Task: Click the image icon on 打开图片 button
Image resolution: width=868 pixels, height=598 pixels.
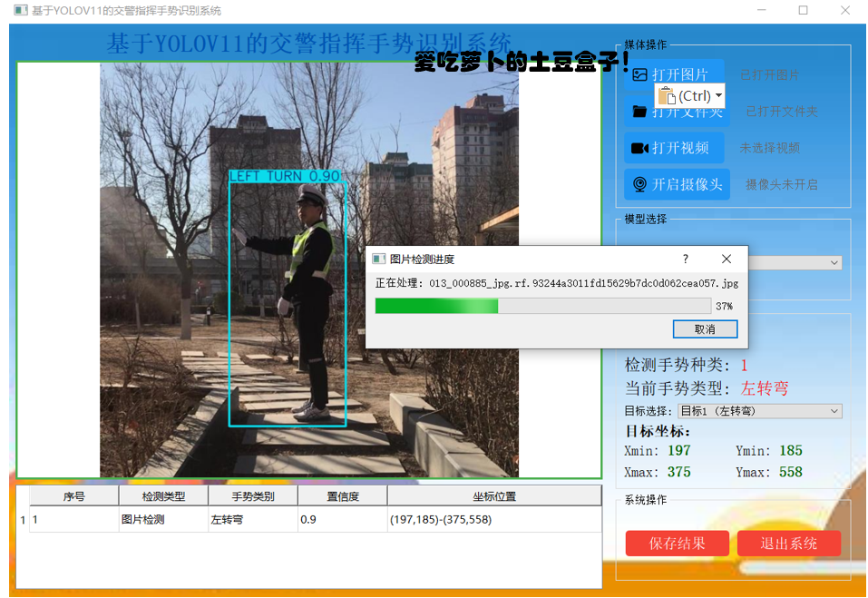Action: pos(639,74)
